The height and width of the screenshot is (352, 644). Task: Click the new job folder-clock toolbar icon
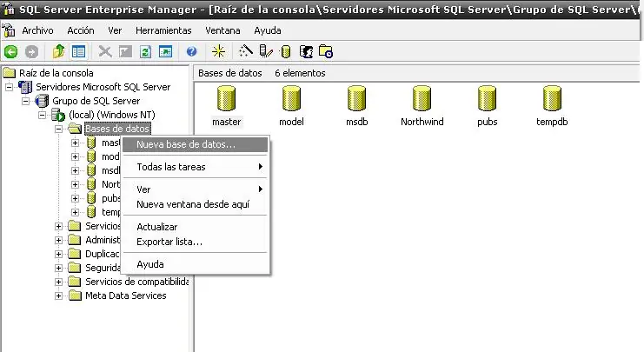coord(326,52)
